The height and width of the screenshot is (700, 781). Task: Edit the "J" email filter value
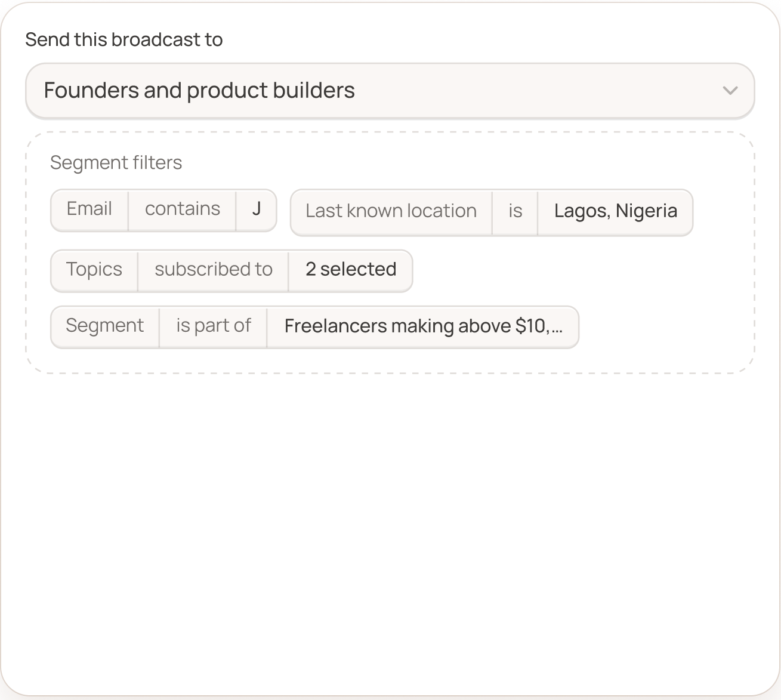point(257,209)
